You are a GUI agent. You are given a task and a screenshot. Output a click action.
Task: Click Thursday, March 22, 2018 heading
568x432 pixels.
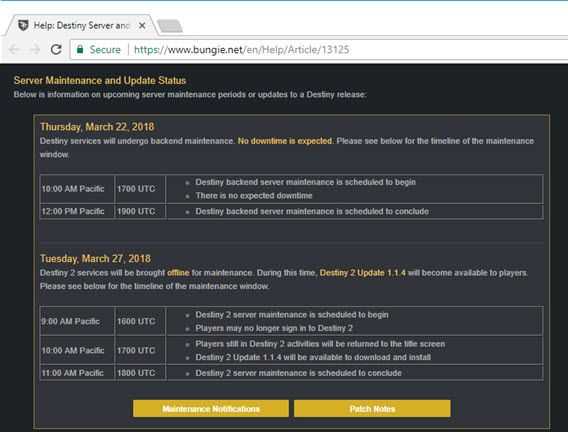coord(97,127)
